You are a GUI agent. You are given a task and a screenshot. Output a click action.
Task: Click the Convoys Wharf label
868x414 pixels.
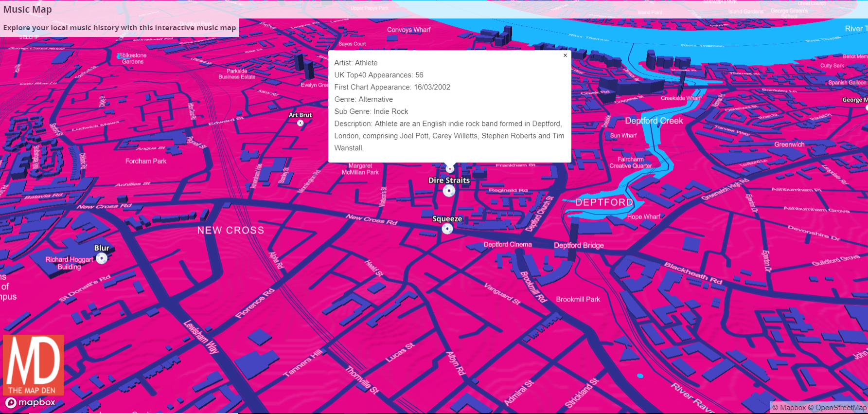pyautogui.click(x=409, y=30)
